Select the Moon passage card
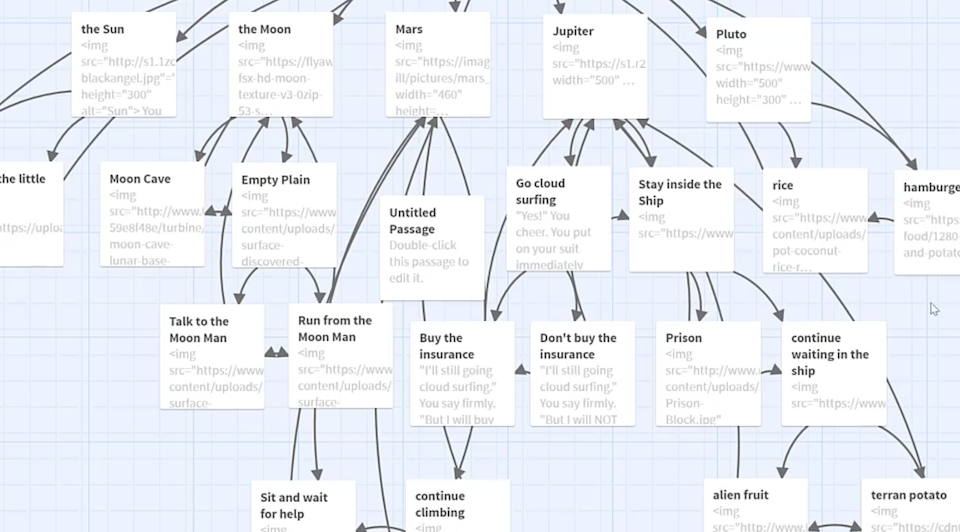The width and height of the screenshot is (960, 532). [x=281, y=65]
